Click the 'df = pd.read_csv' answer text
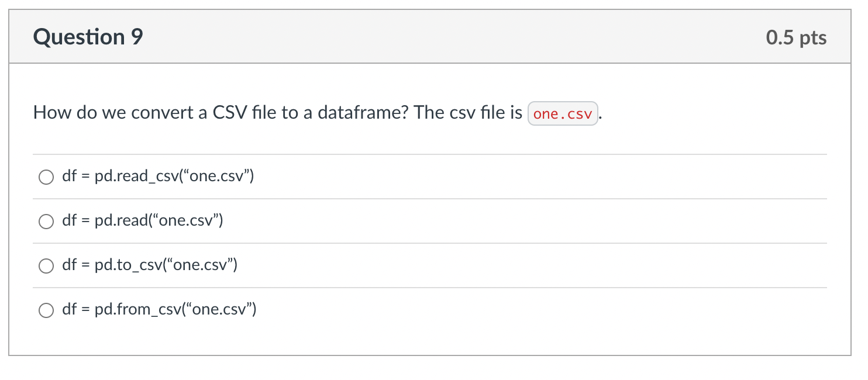 pos(158,177)
